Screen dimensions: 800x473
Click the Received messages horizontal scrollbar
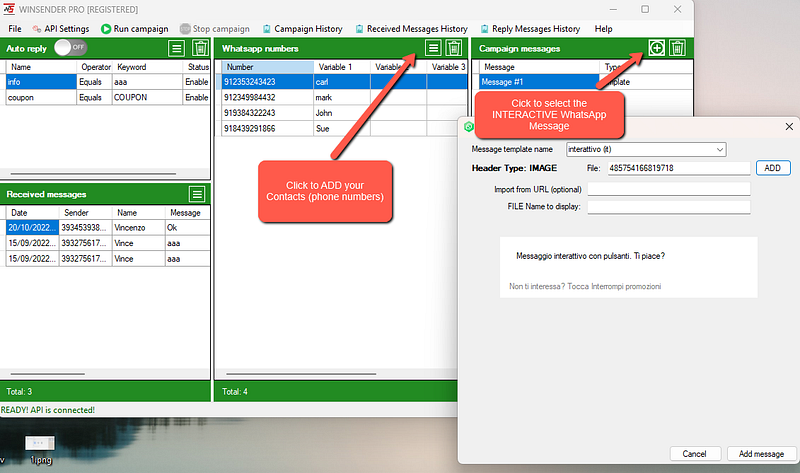click(x=47, y=374)
